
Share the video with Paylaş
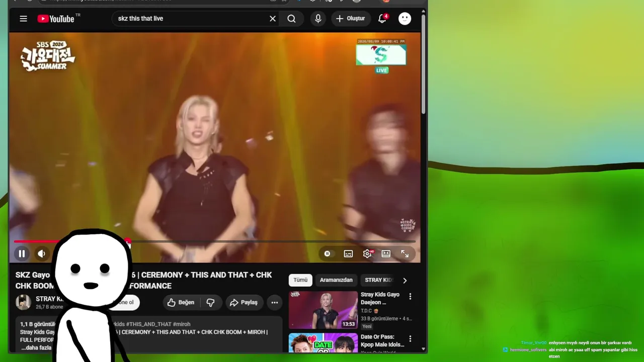[x=244, y=303]
